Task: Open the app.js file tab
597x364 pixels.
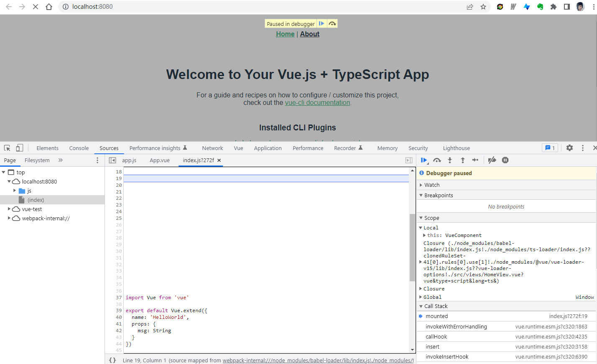Action: (129, 160)
